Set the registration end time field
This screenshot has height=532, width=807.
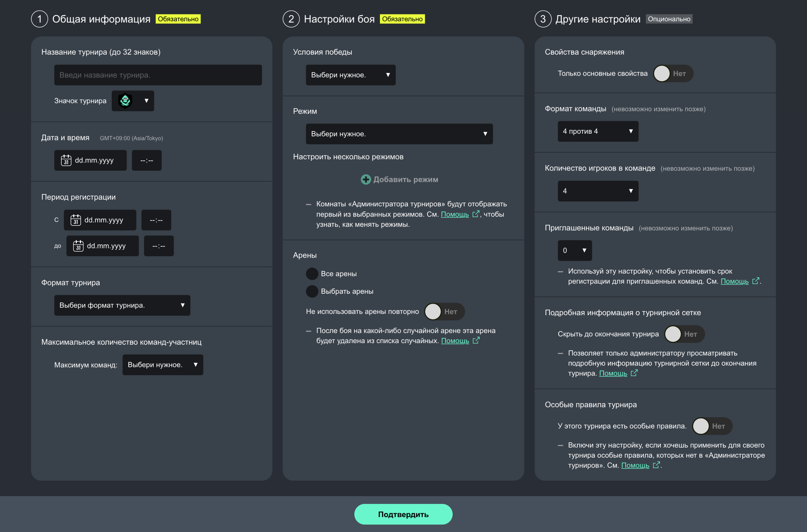coord(159,246)
